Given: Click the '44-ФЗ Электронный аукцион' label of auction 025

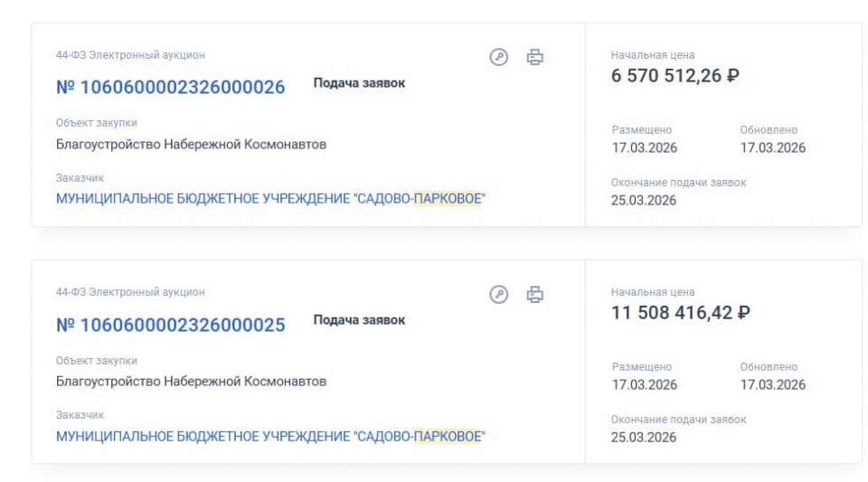Looking at the screenshot, I should [x=130, y=292].
